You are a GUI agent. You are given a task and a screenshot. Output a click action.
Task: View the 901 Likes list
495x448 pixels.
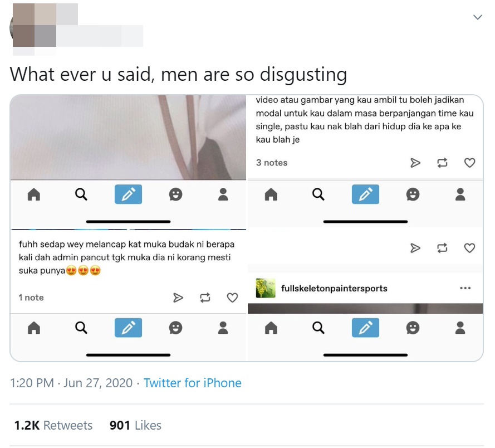tap(135, 425)
